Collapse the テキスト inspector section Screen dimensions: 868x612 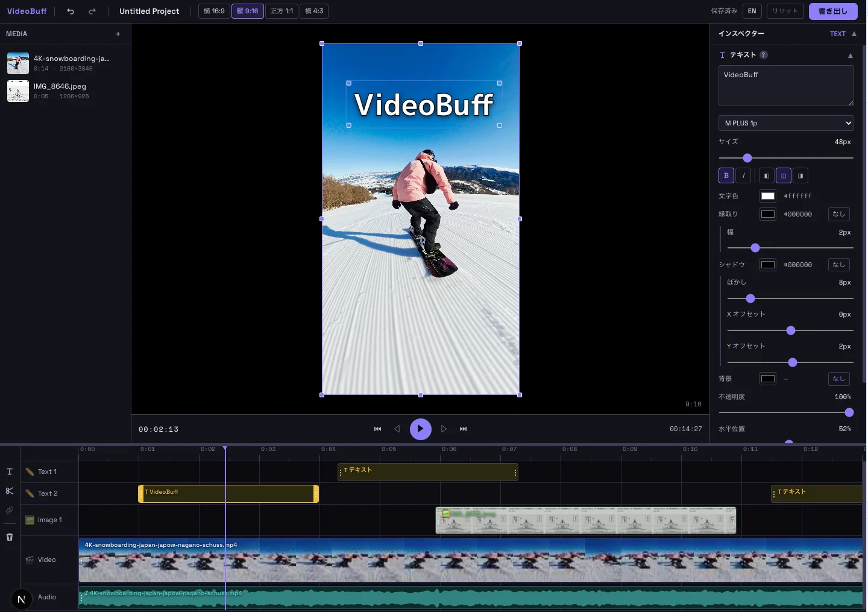pos(850,55)
